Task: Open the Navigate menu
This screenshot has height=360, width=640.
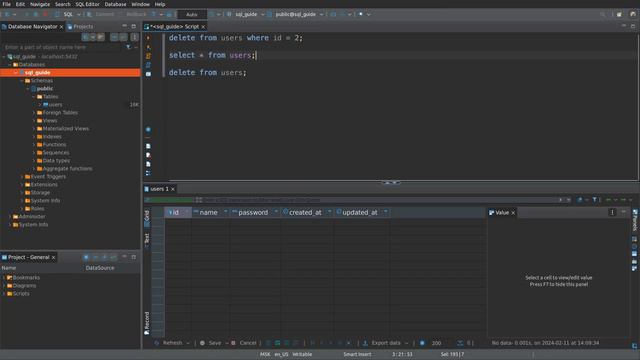Action: pos(40,4)
